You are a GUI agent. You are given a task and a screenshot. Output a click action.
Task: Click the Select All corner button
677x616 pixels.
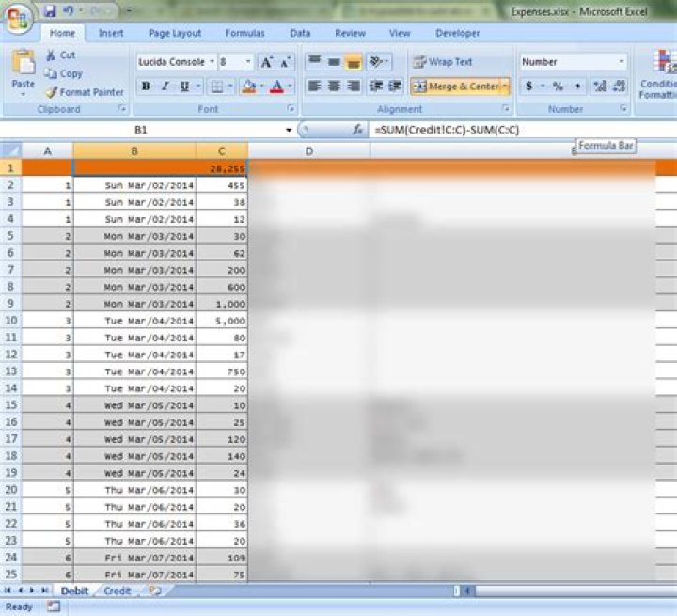(10, 150)
